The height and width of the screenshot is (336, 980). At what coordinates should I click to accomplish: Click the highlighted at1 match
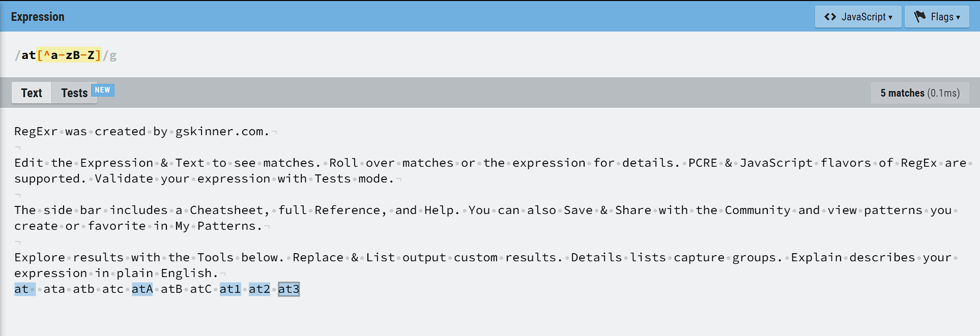[x=230, y=289]
